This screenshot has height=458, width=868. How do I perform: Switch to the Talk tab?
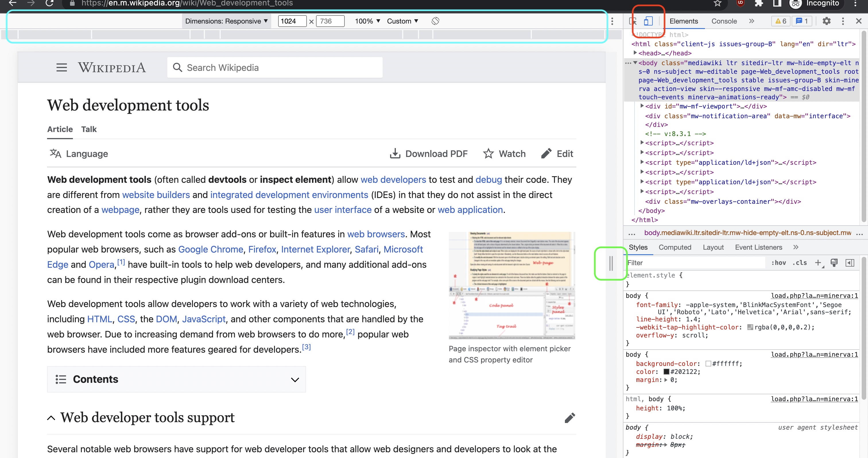(89, 129)
